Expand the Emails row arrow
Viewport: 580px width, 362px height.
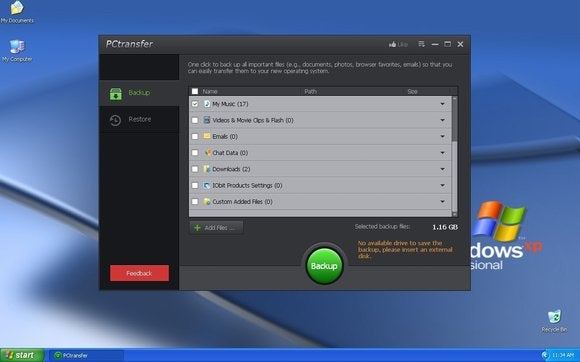point(442,136)
